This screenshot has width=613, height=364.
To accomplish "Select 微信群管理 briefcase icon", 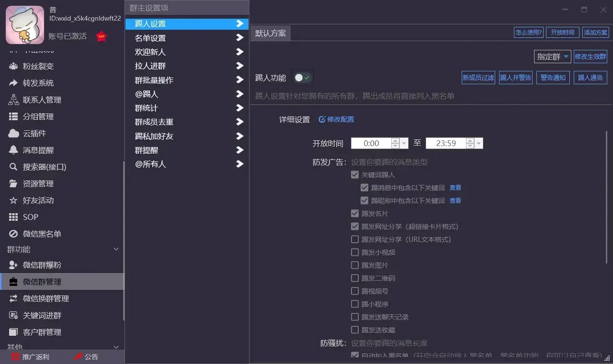I will tap(13, 282).
